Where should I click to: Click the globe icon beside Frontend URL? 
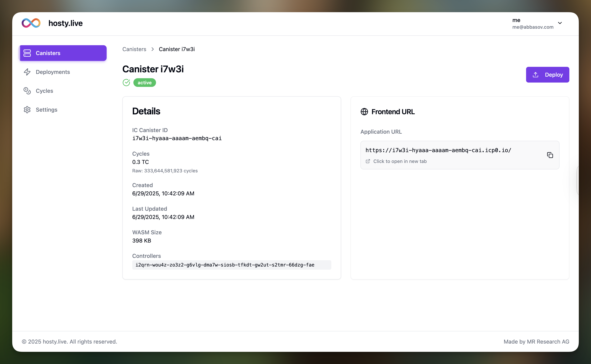click(x=364, y=112)
